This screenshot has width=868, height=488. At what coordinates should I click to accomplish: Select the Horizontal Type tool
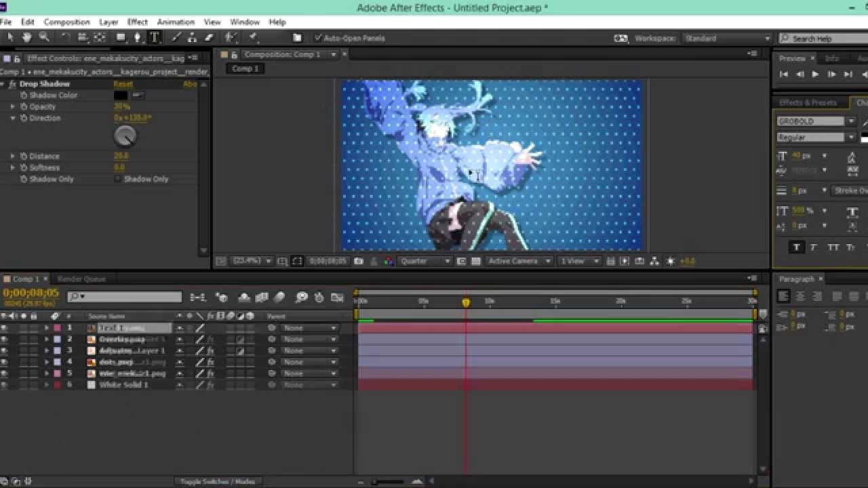point(155,38)
